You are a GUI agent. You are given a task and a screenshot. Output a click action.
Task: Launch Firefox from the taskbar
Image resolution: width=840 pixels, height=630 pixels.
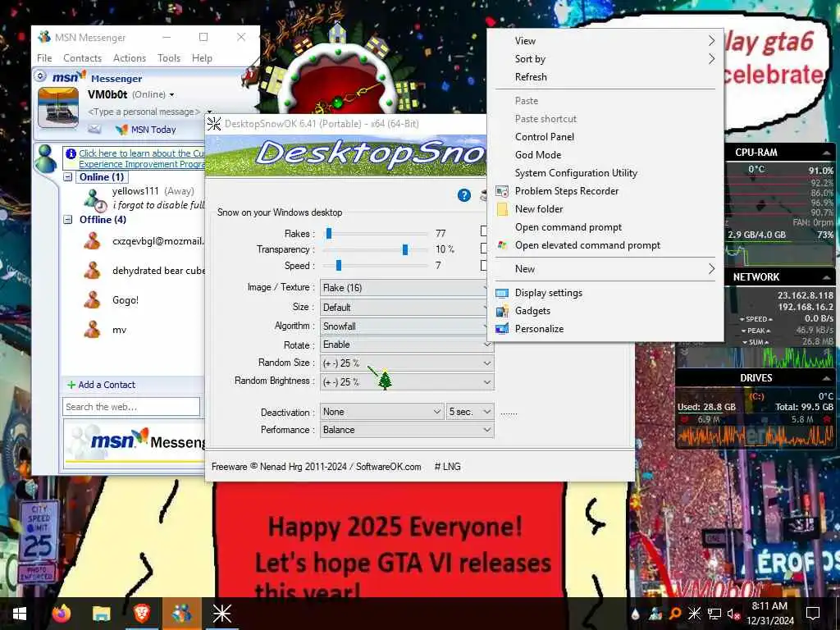(x=61, y=614)
